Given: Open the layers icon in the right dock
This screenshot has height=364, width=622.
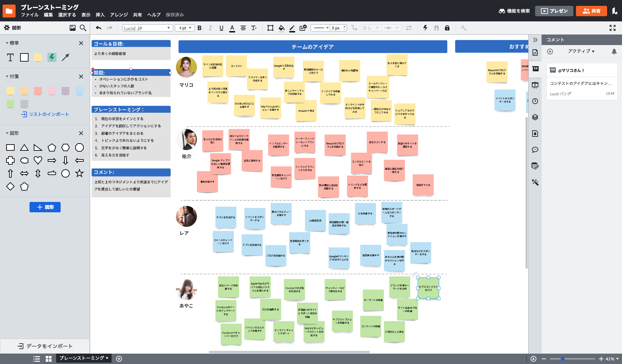Looking at the screenshot, I should (535, 117).
